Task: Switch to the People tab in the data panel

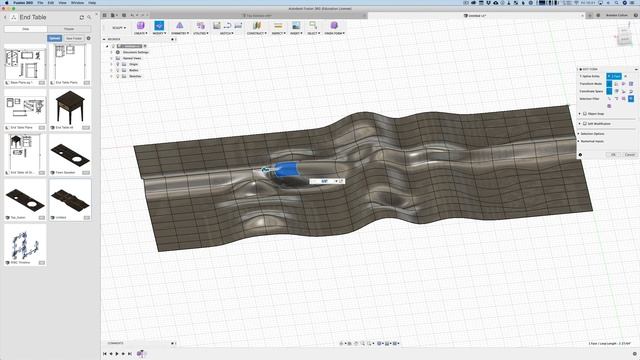Action: 69,29
